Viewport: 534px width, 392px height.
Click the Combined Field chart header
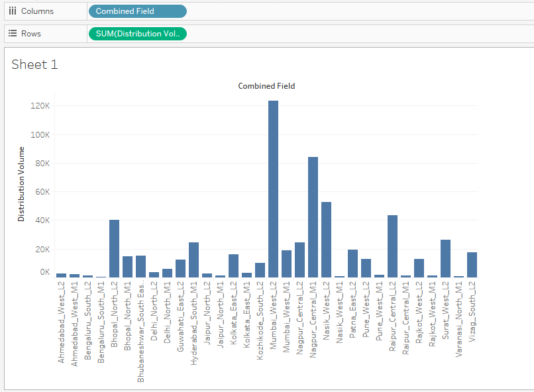tap(266, 86)
